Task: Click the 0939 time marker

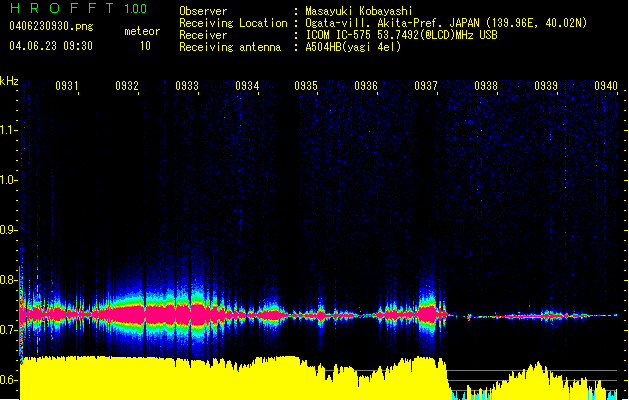Action: 546,85
